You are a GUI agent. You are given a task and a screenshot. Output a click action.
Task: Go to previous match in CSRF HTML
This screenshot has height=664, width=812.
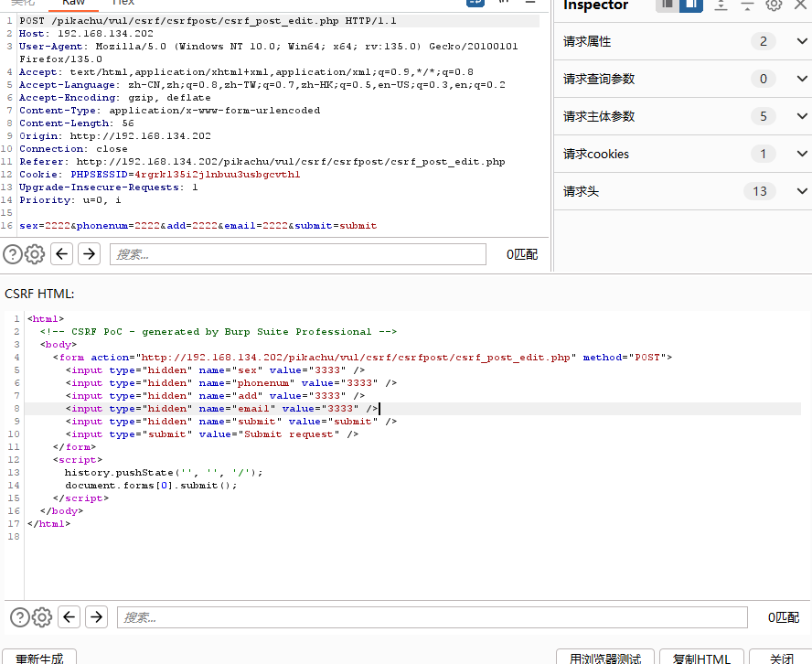[69, 617]
